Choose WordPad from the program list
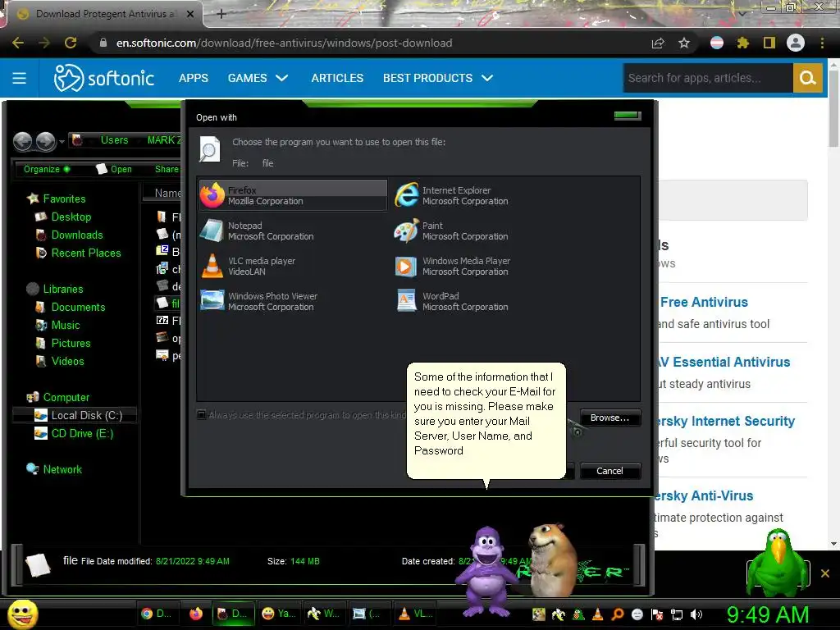This screenshot has width=840, height=630. (452, 301)
